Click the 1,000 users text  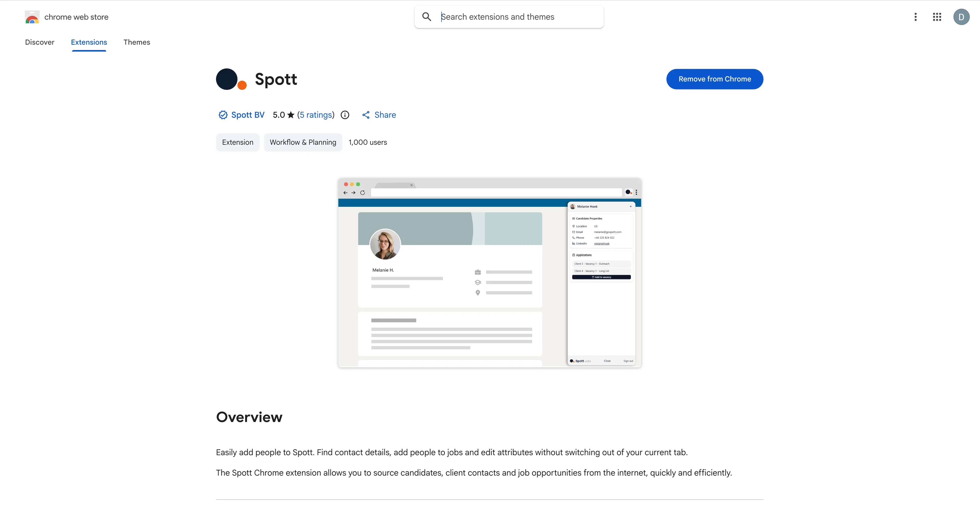click(367, 142)
